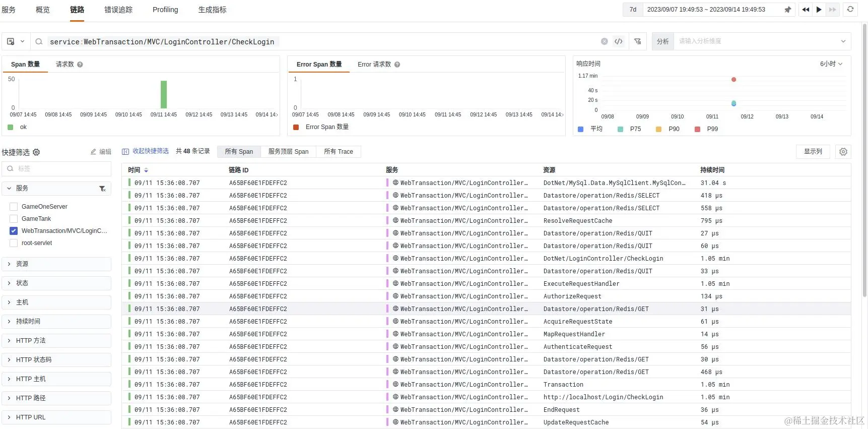This screenshot has height=429, width=868.
Task: Click the green ok legend swatch
Action: [x=11, y=128]
